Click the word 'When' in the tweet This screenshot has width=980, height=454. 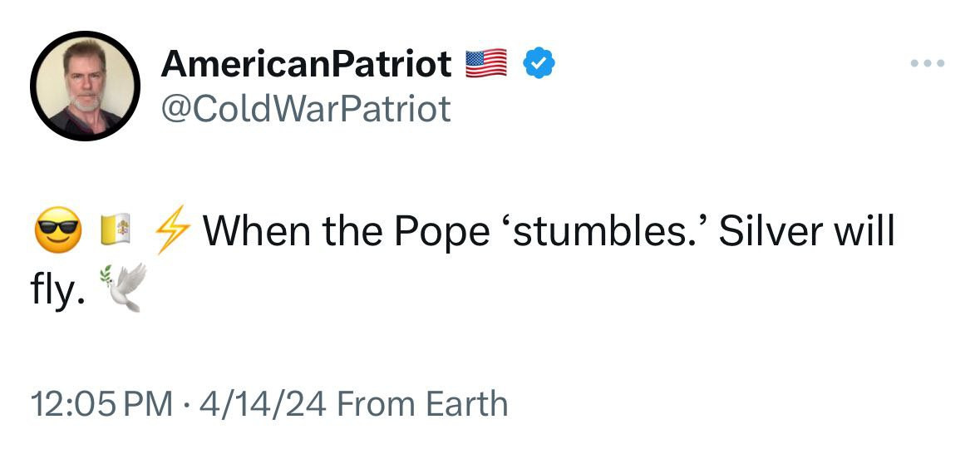point(254,232)
